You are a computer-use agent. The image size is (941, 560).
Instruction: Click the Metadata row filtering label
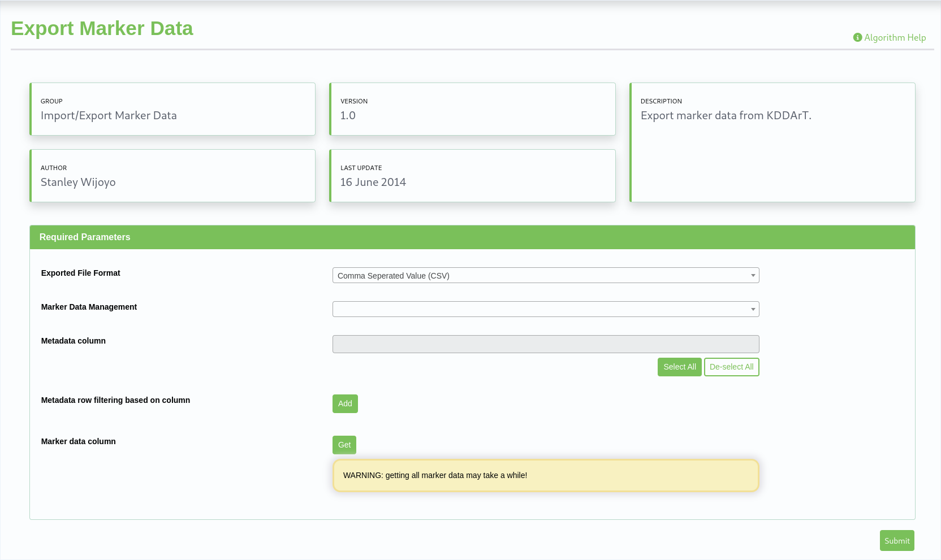pyautogui.click(x=115, y=400)
